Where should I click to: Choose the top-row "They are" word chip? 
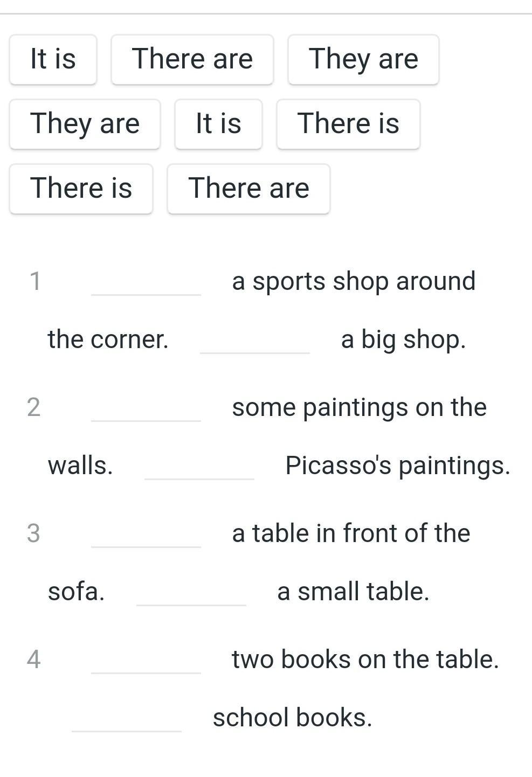[x=363, y=59]
